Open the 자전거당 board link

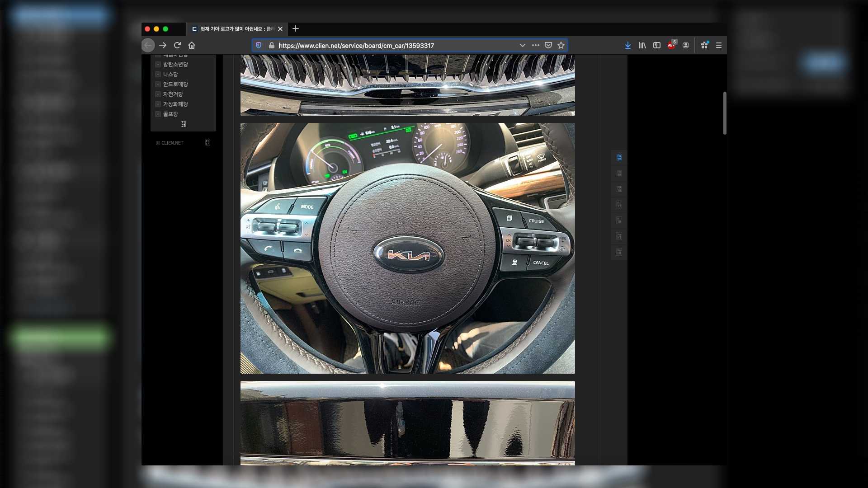[173, 94]
